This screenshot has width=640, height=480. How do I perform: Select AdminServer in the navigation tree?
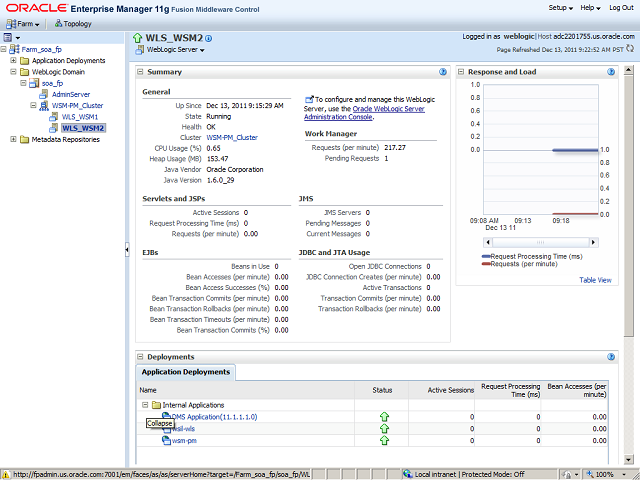point(71,94)
